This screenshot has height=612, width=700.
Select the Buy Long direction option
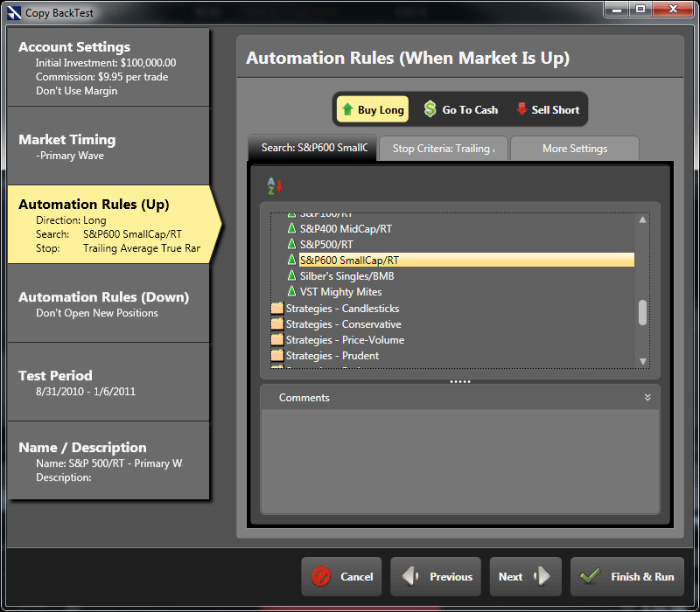[x=372, y=109]
